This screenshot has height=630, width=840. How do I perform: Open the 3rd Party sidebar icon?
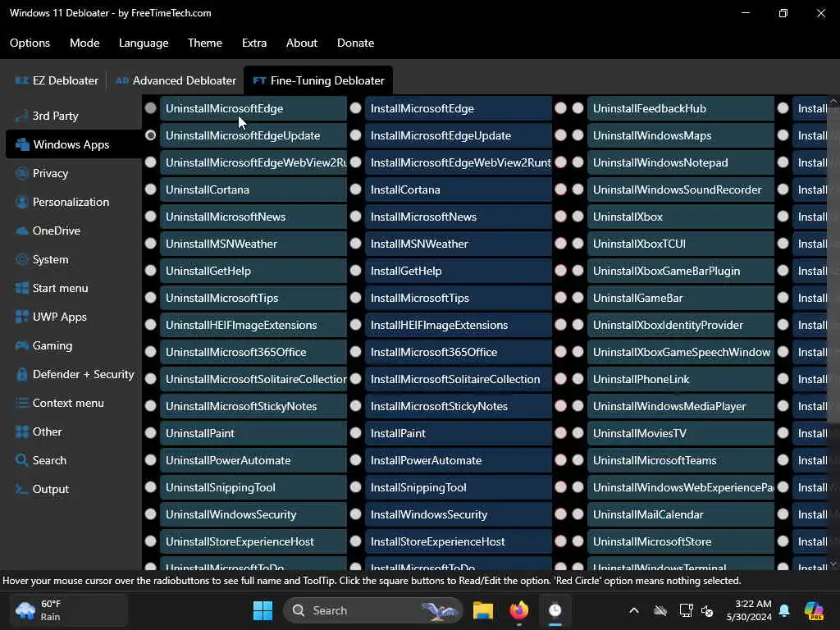pos(21,116)
